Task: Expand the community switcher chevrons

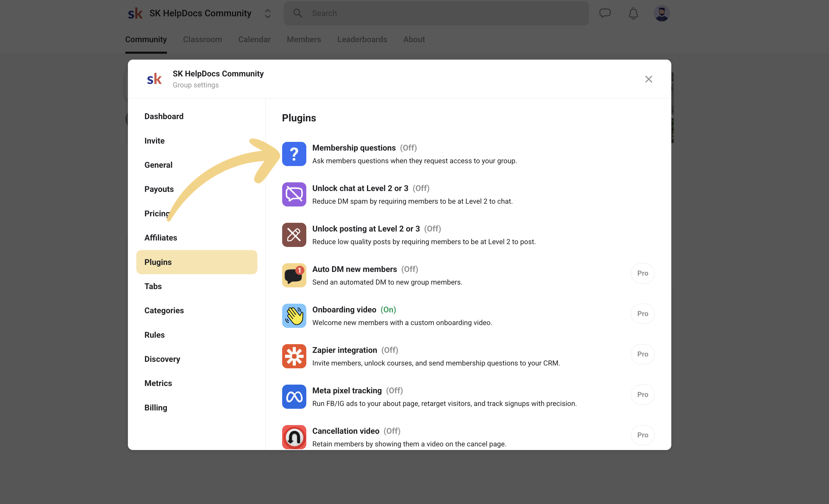Action: tap(268, 13)
